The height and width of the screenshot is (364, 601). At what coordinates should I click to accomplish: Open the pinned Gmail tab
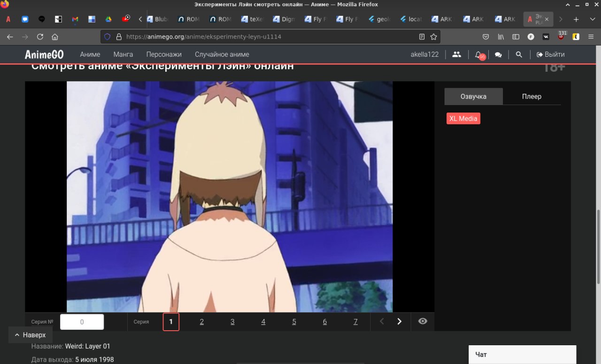75,19
